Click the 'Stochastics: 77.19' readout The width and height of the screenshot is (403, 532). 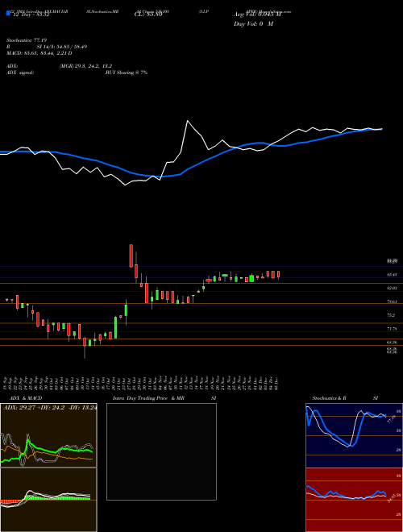click(x=27, y=40)
